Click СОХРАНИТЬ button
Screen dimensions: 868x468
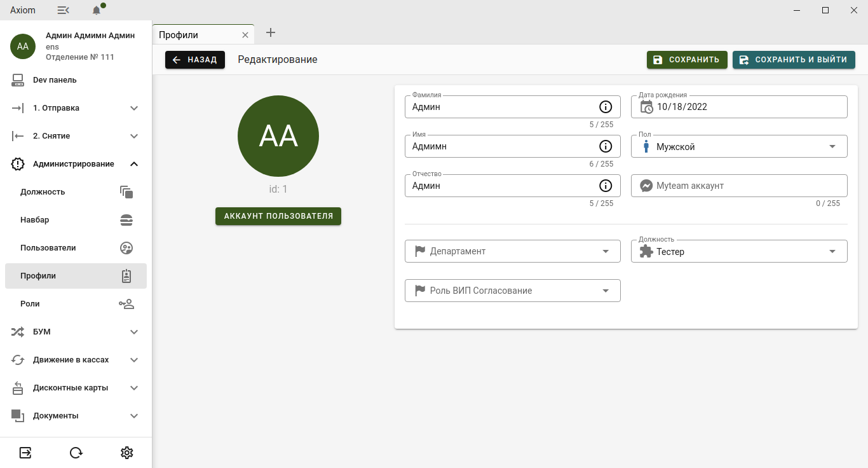tap(687, 60)
